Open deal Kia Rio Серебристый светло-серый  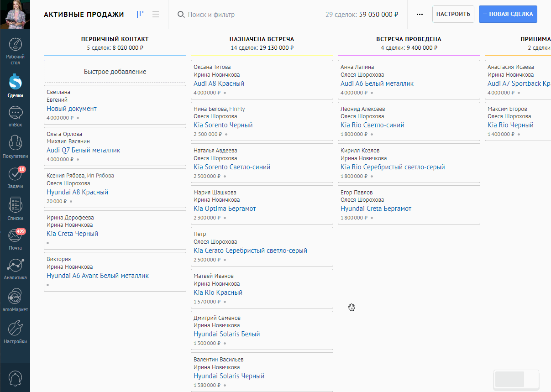tap(393, 167)
